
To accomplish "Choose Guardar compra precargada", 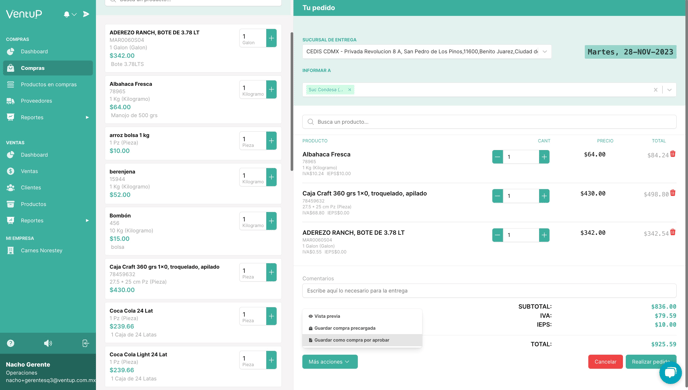I will click(x=362, y=328).
